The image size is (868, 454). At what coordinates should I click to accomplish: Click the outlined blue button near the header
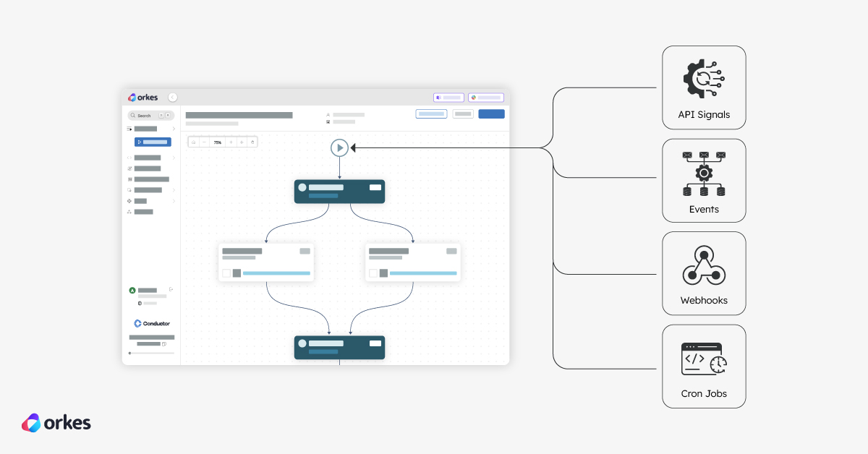click(431, 113)
